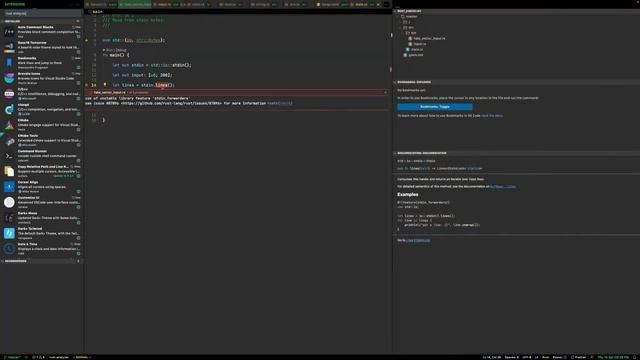Select the Bookmarks extension row title
The image size is (640, 360).
(x=27, y=58)
